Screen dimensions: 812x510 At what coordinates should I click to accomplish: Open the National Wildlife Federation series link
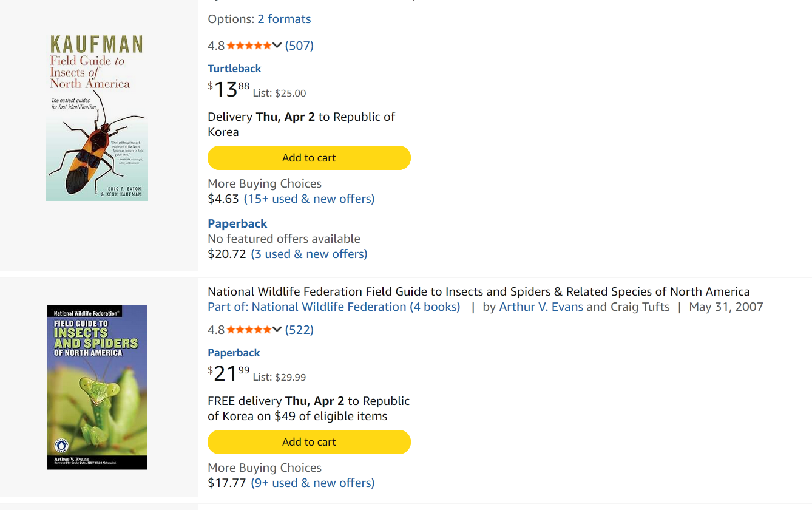coord(334,307)
